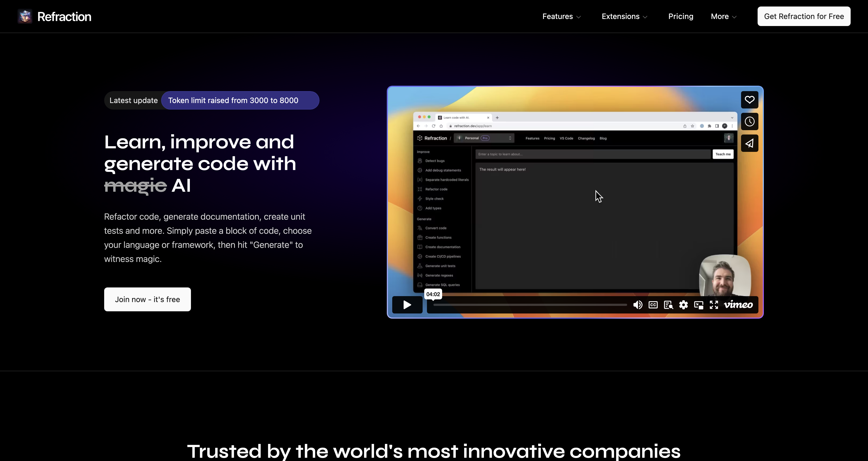Share the video with paper plane icon
Screen dimensions: 868x461
(749, 143)
